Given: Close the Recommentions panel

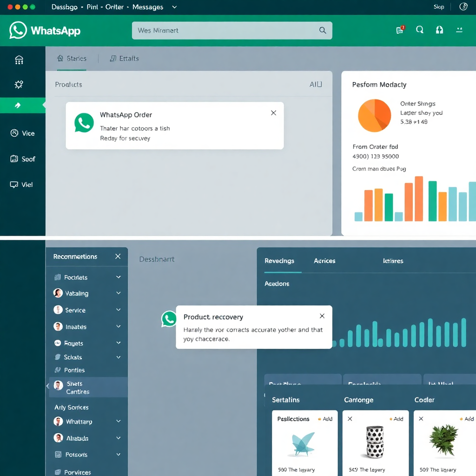Looking at the screenshot, I should point(118,257).
